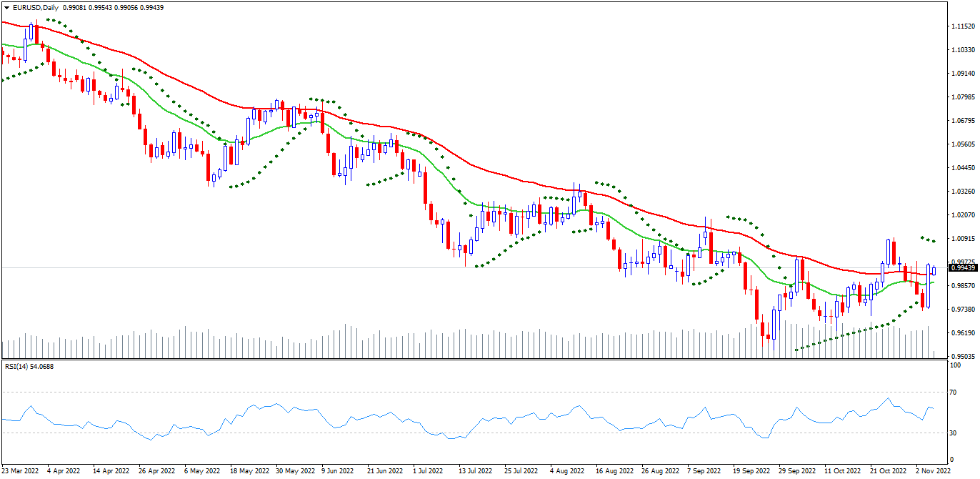Click the 0.97380 price axis label
The image size is (980, 479).
962,309
